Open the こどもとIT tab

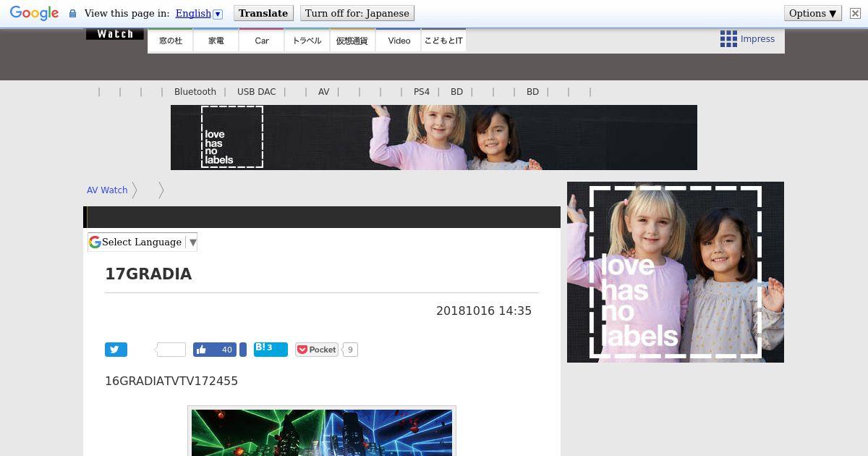443,41
